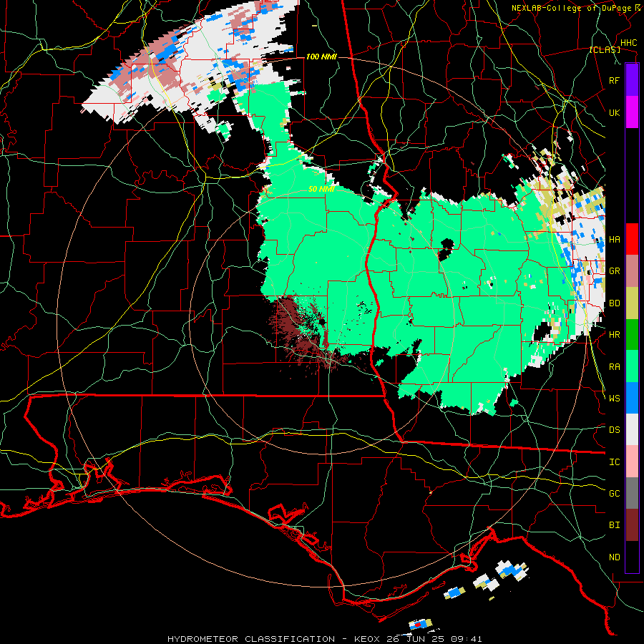Click the HYDROMETEOR CLASSIFICATION title text
The width and height of the screenshot is (644, 644).
click(251, 639)
